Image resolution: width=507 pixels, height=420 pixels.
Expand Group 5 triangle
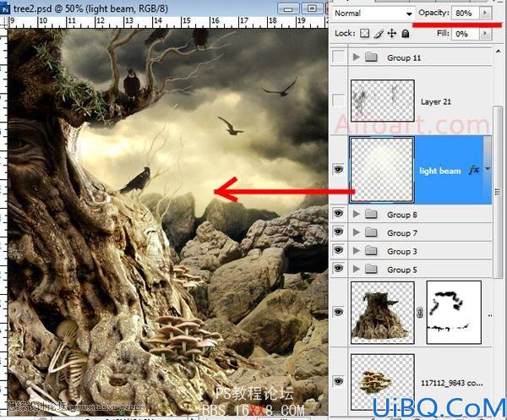pos(356,269)
